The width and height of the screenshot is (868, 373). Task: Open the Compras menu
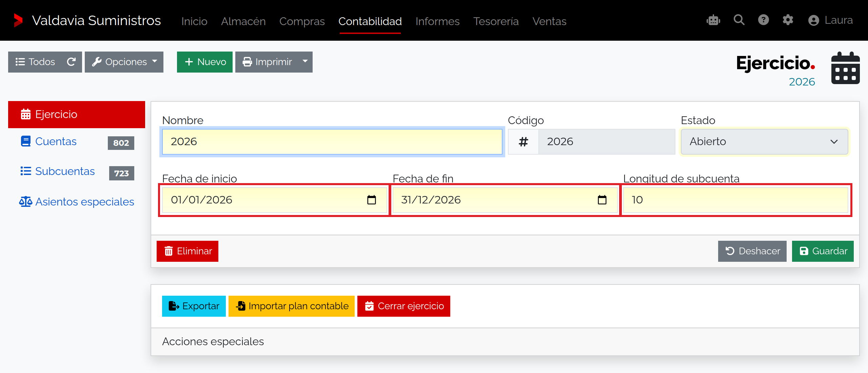[x=302, y=21]
